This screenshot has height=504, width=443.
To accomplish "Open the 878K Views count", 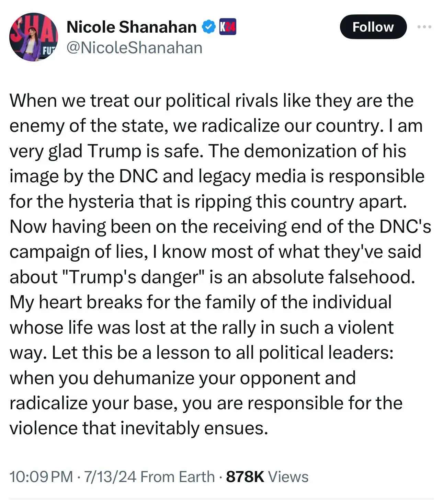I will pos(245,477).
